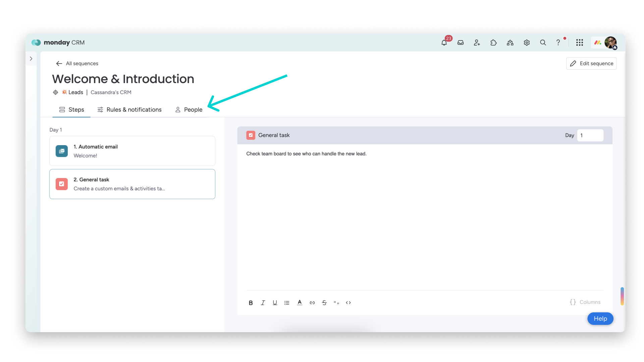Open the text color picker
Image resolution: width=644 pixels, height=362 pixels.
tap(300, 303)
